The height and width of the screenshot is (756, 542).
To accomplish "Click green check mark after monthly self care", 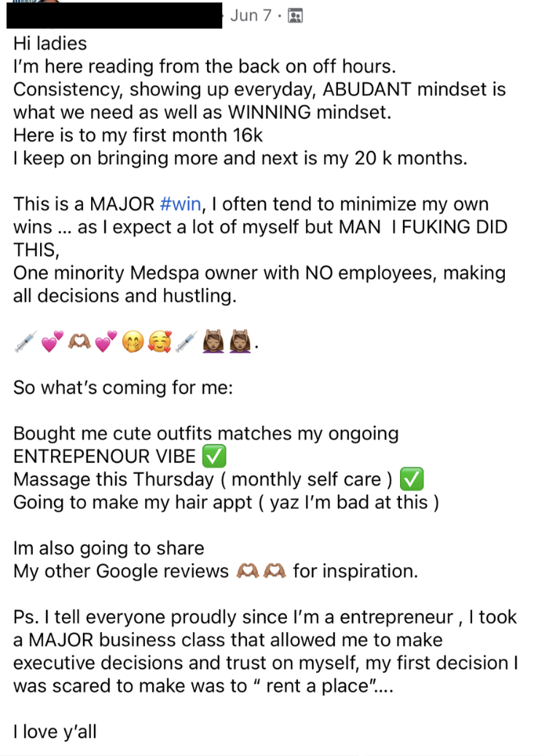I will 412,479.
